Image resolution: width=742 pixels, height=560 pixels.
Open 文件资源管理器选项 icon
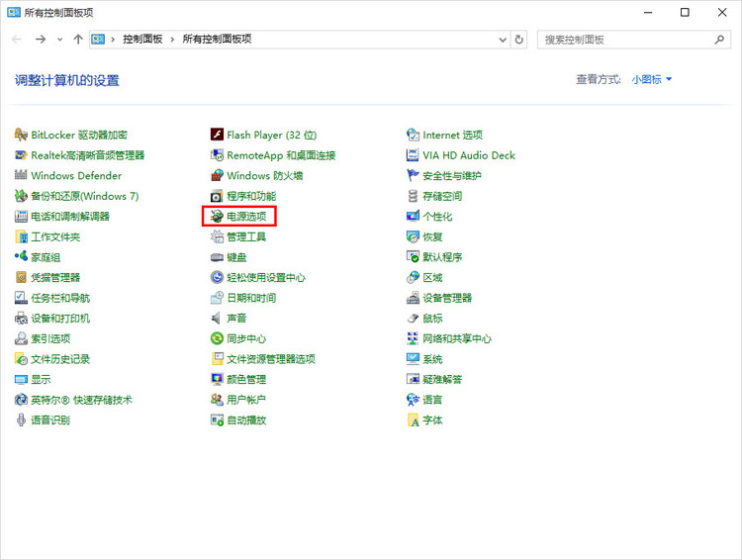[217, 359]
